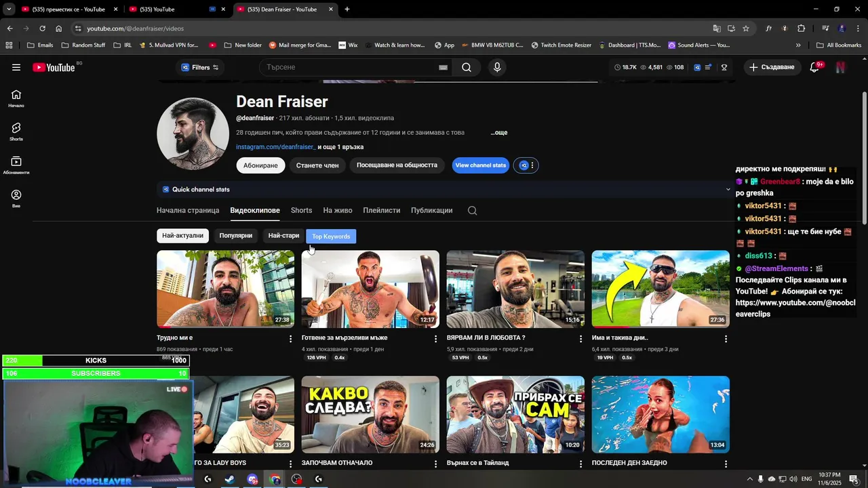Click View channel stats button
Image resolution: width=868 pixels, height=488 pixels.
(480, 165)
